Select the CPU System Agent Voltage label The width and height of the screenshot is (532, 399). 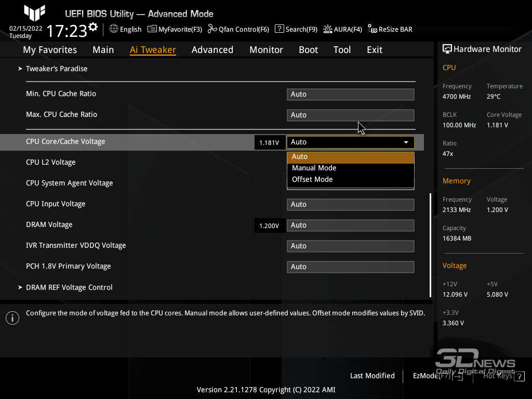(70, 183)
